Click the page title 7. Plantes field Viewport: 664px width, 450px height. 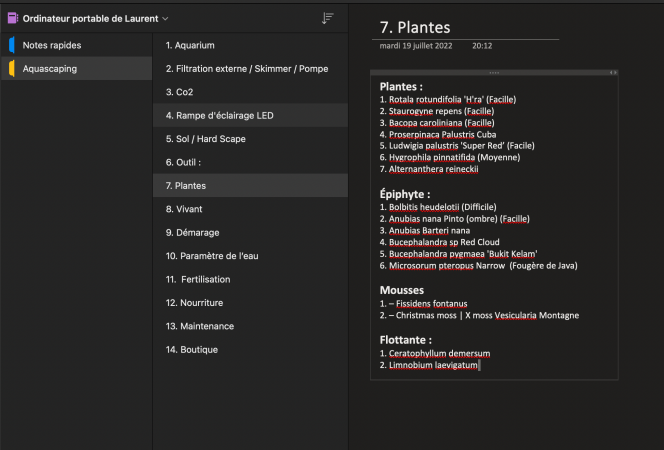tap(465, 28)
